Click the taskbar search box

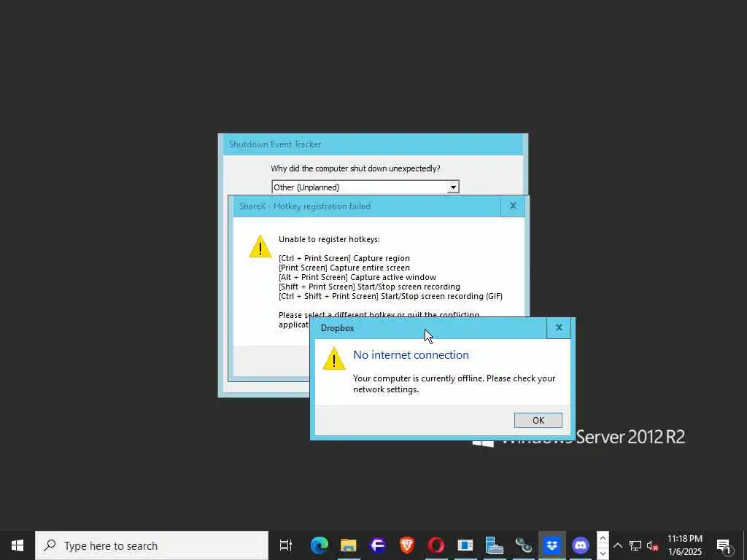tap(152, 545)
